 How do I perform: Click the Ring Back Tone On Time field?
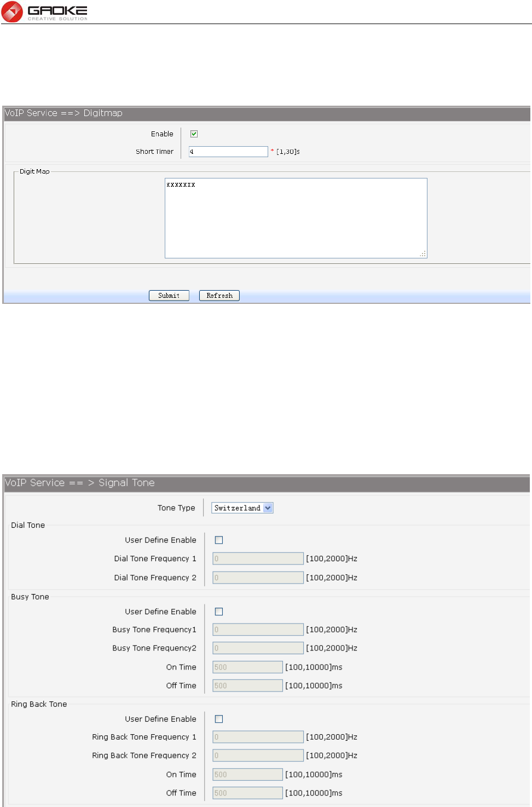click(x=247, y=774)
